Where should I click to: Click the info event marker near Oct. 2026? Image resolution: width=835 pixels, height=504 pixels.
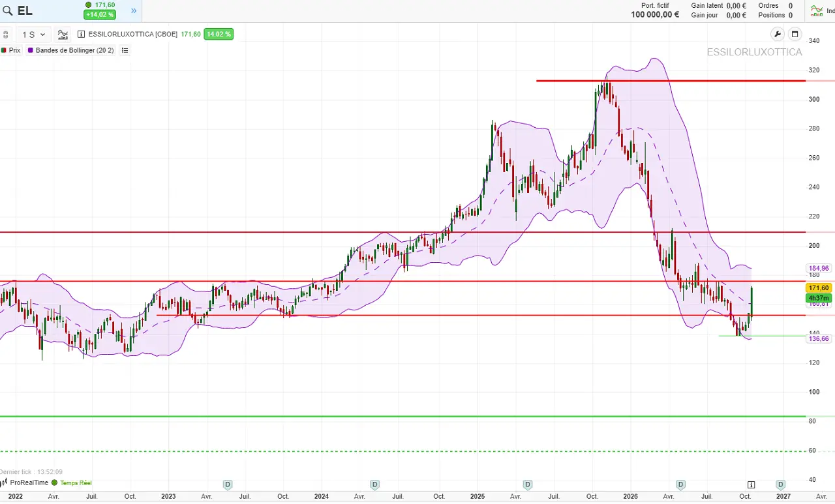click(751, 484)
